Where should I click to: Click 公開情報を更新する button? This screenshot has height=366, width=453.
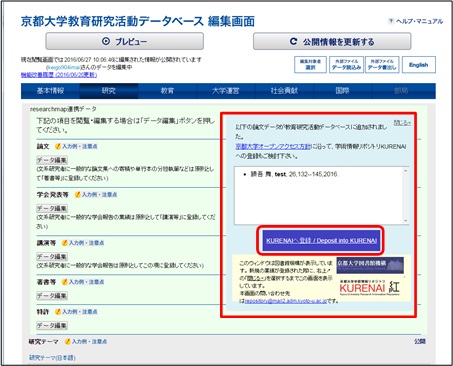(x=332, y=41)
